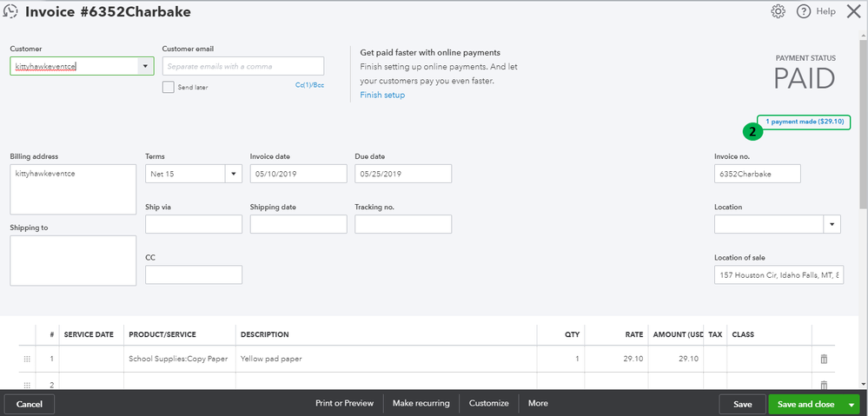
Task: Click drag handle icon for line 1
Action: tap(27, 359)
